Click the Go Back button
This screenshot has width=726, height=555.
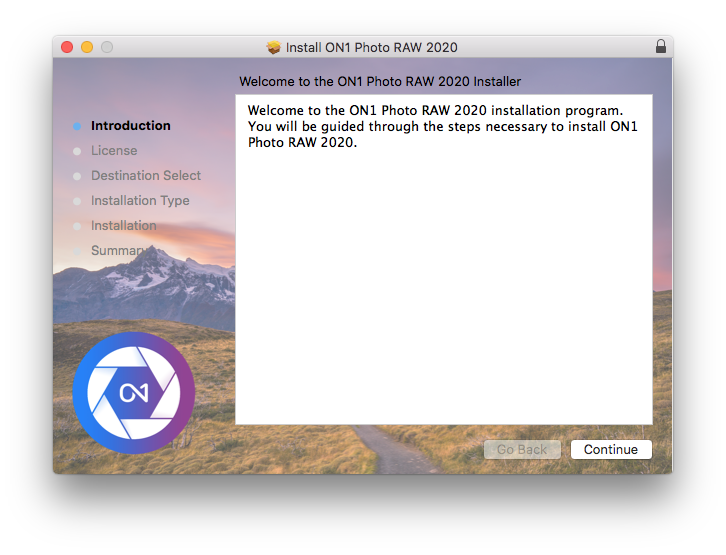(x=522, y=450)
